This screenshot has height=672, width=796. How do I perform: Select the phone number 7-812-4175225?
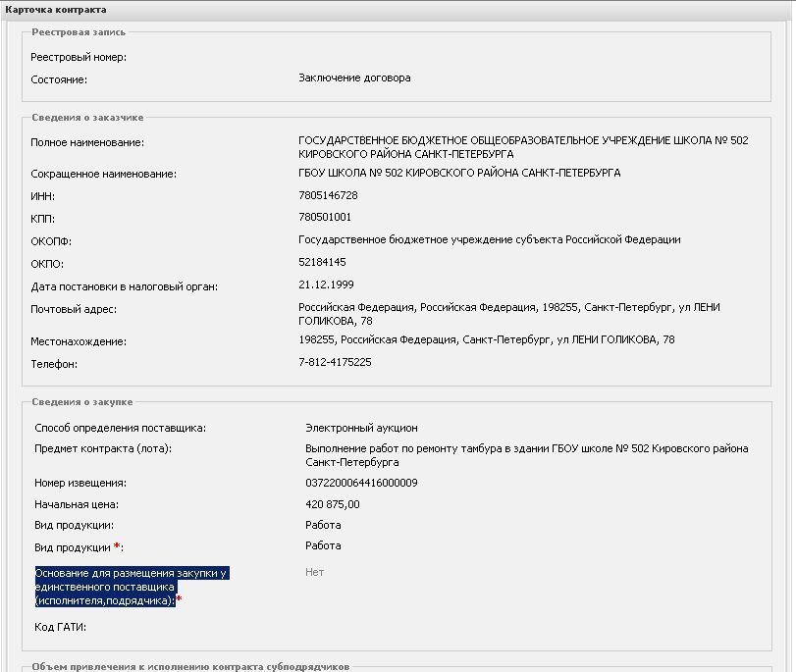335,363
